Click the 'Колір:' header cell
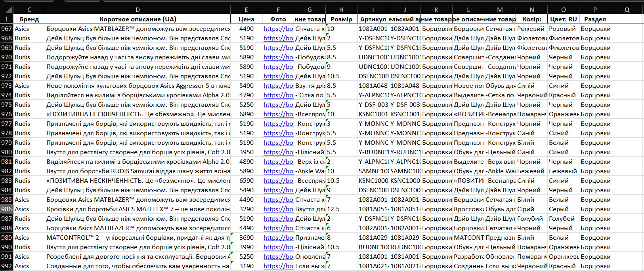 (x=532, y=19)
